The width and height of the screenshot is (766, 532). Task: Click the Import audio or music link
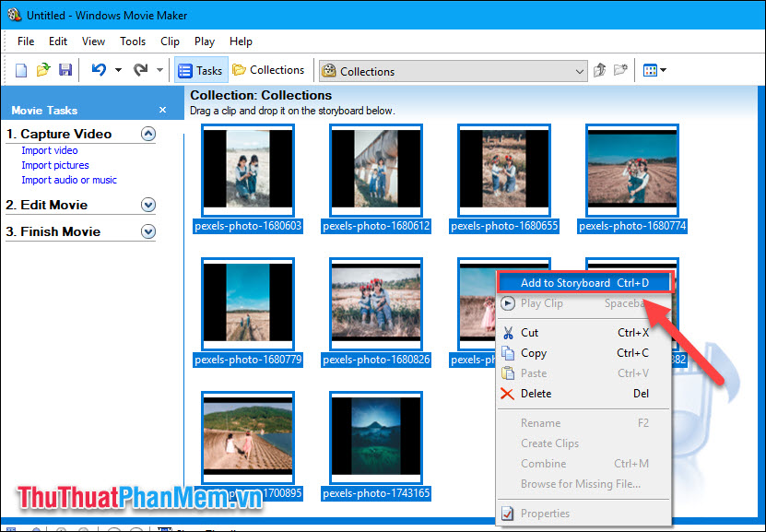(x=68, y=180)
